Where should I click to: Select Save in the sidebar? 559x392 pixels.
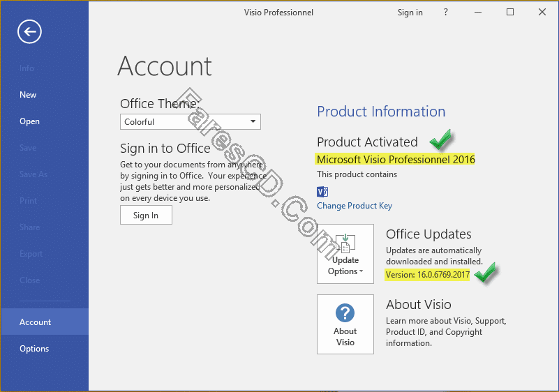click(28, 148)
